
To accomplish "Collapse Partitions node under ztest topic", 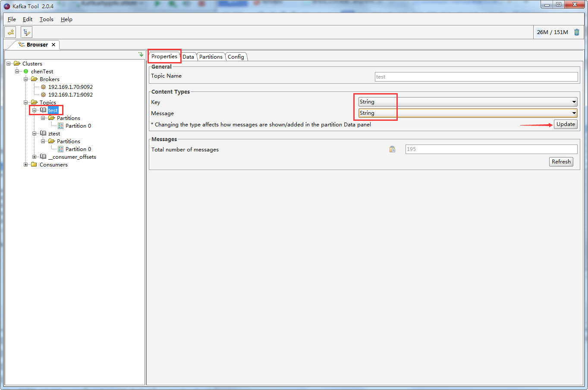I will tap(43, 141).
